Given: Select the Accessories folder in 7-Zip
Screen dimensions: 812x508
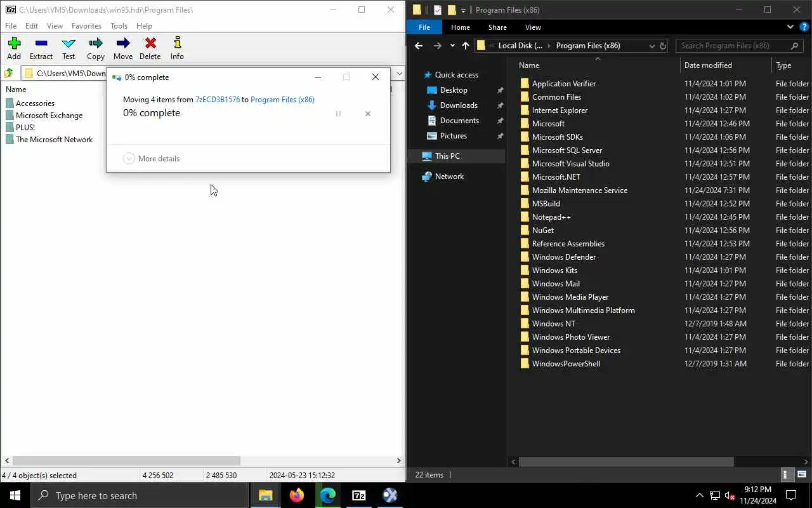Looking at the screenshot, I should coord(35,104).
